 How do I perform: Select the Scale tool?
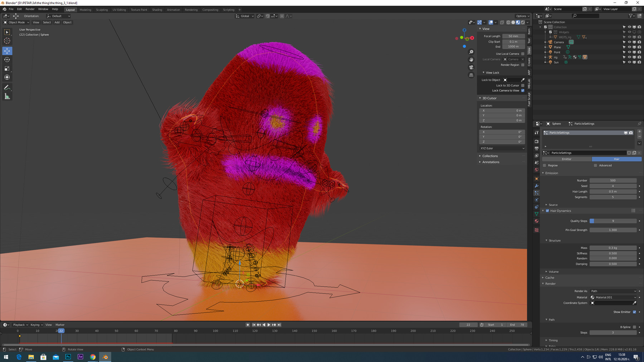point(7,68)
